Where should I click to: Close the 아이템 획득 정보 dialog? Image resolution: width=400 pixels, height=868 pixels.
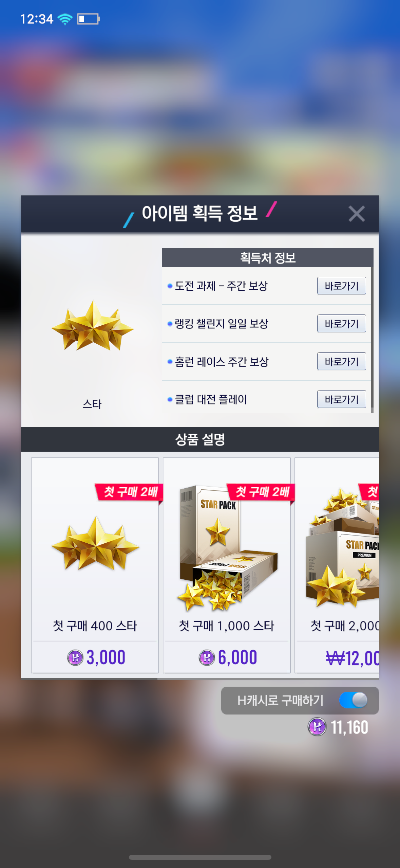356,214
